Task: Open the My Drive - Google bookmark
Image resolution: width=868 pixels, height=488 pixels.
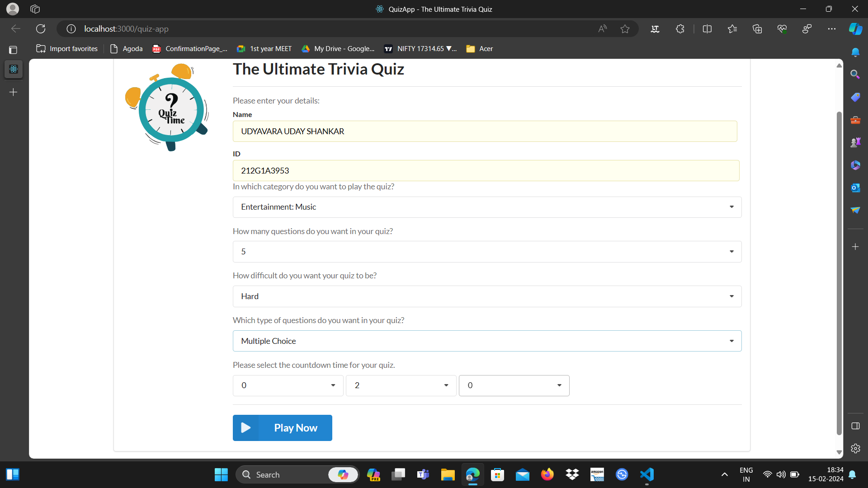Action: (x=338, y=49)
